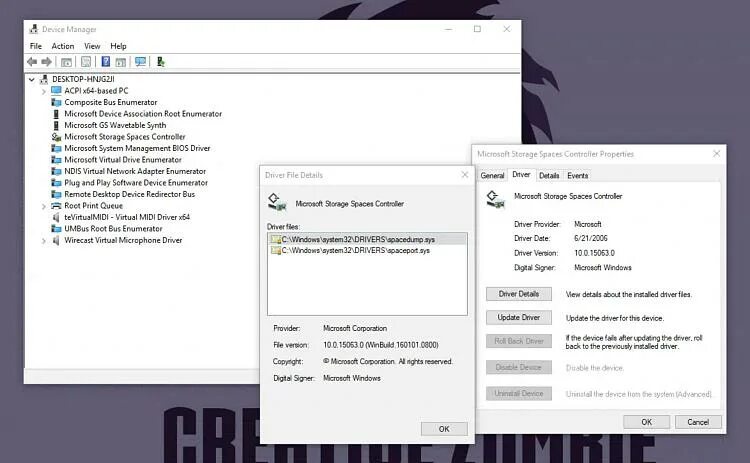Viewport: 750px width, 463px height.
Task: Click the Back arrow in Device Manager toolbar
Action: point(32,62)
